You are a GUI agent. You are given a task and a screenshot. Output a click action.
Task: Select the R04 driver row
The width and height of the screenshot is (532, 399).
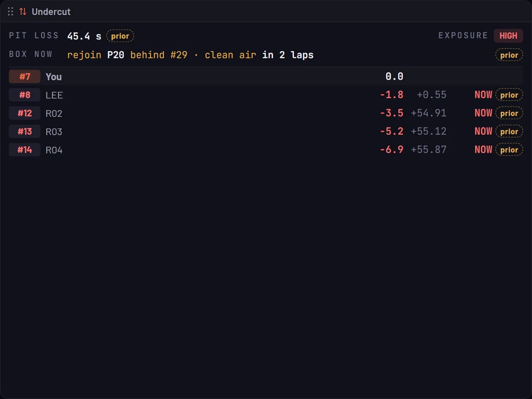[x=266, y=150]
